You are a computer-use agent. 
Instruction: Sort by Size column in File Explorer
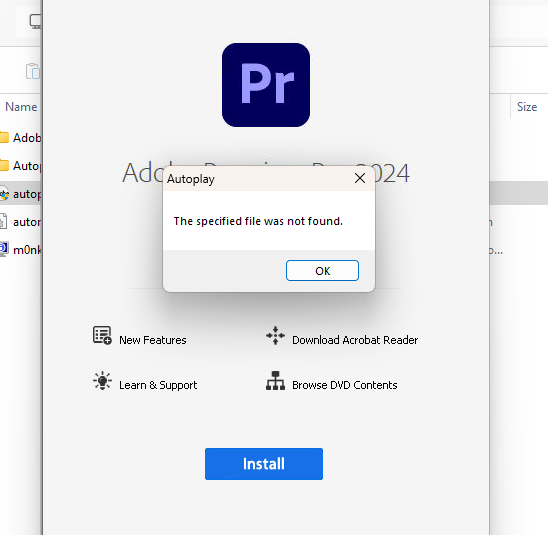(527, 107)
